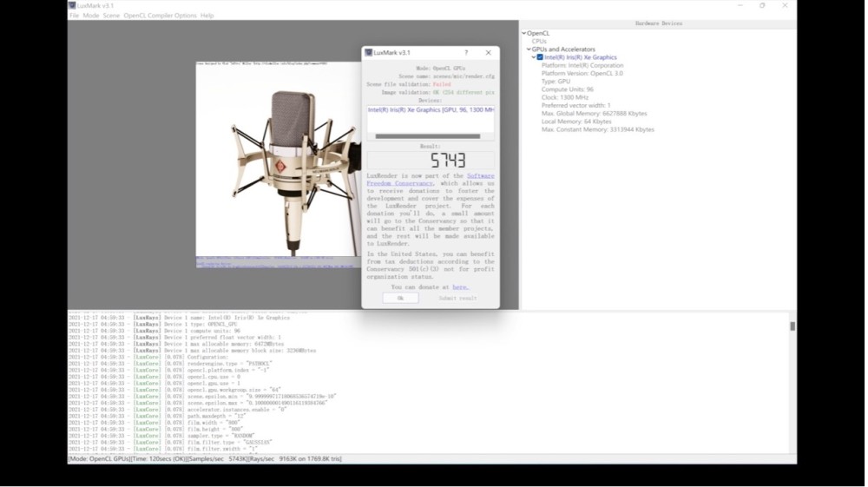This screenshot has height=487, width=868.
Task: Click the LuxMark icon in the main title bar
Action: (72, 5)
